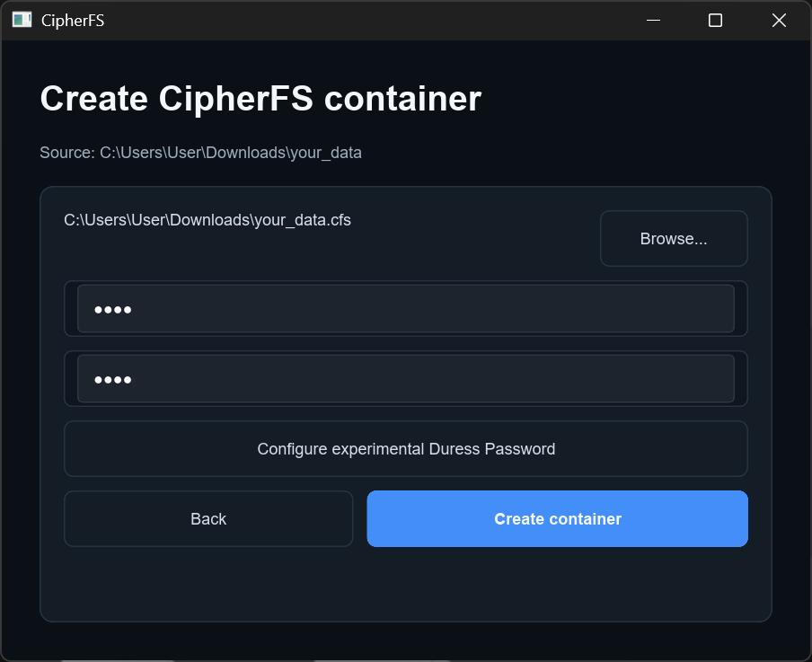Image resolution: width=812 pixels, height=662 pixels.
Task: Minimize the CipherFS window
Action: tap(654, 20)
